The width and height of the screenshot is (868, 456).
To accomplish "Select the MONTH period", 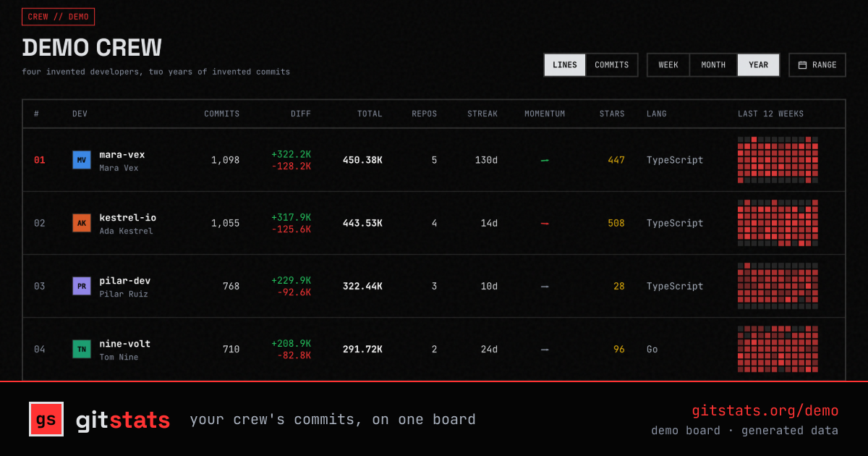I will 713,65.
